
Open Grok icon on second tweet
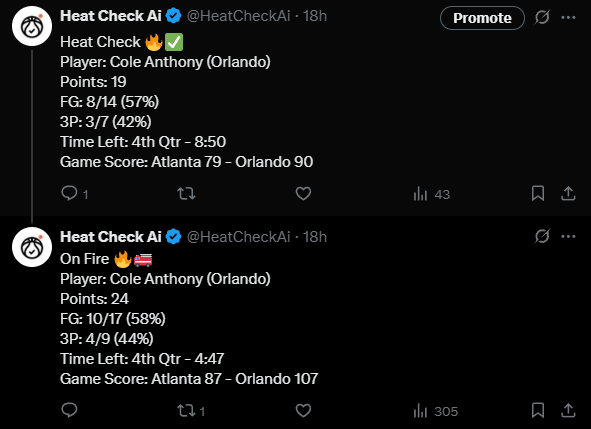coord(542,236)
